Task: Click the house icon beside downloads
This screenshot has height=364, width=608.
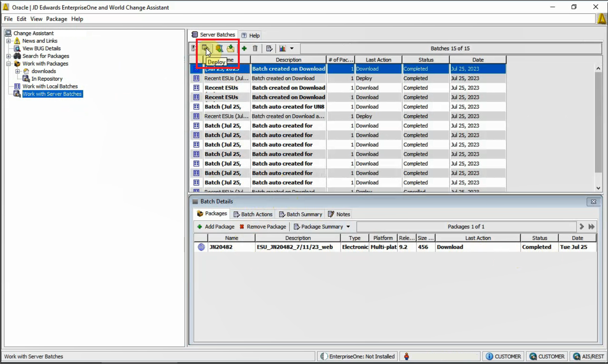Action: click(x=26, y=71)
